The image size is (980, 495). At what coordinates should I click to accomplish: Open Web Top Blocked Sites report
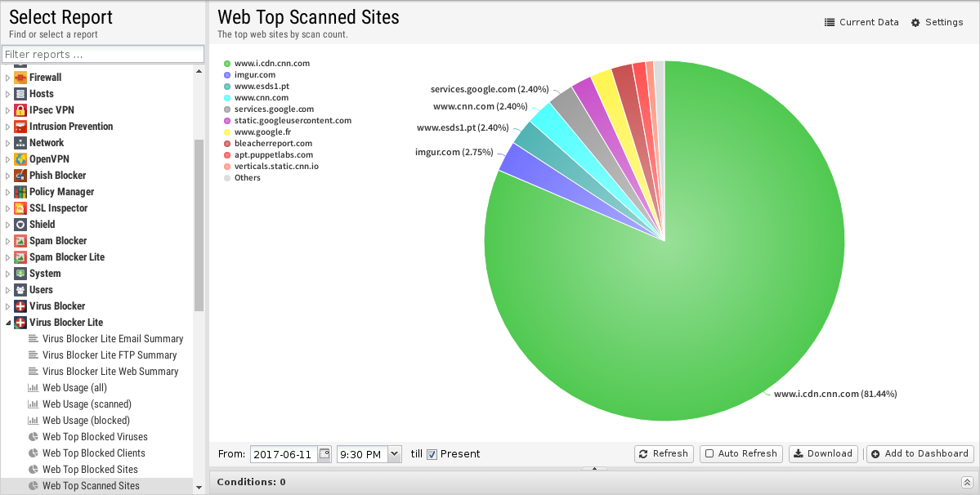pos(90,470)
